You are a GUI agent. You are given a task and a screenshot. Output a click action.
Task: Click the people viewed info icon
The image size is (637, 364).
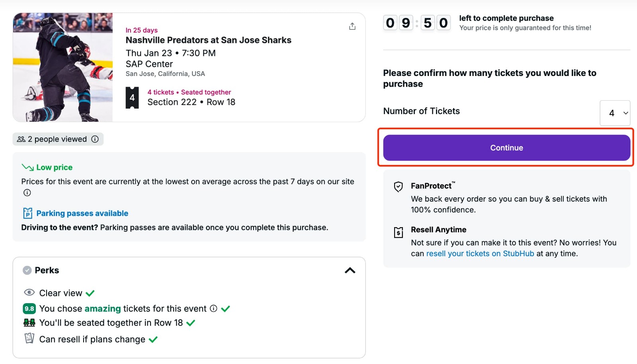(95, 139)
